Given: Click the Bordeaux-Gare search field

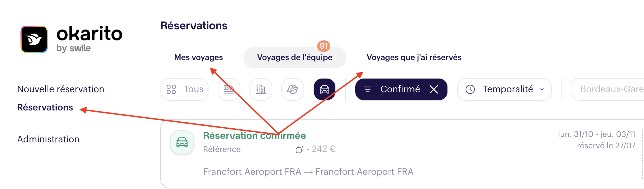Looking at the screenshot, I should [x=607, y=89].
